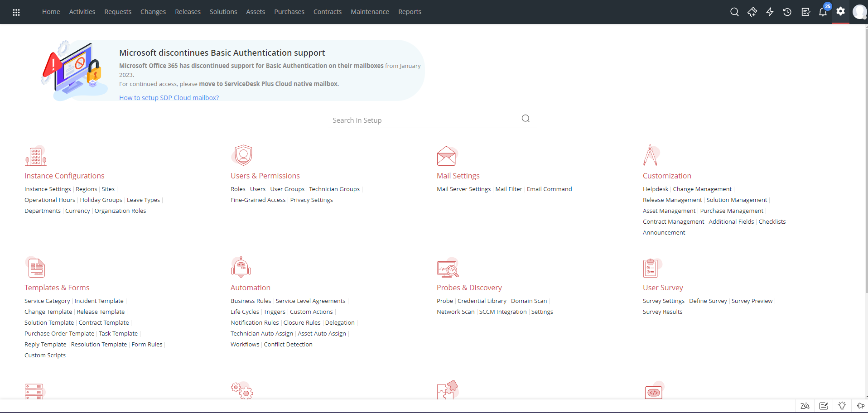Image resolution: width=868 pixels, height=413 pixels.
Task: Open your user profile avatar
Action: tap(859, 12)
